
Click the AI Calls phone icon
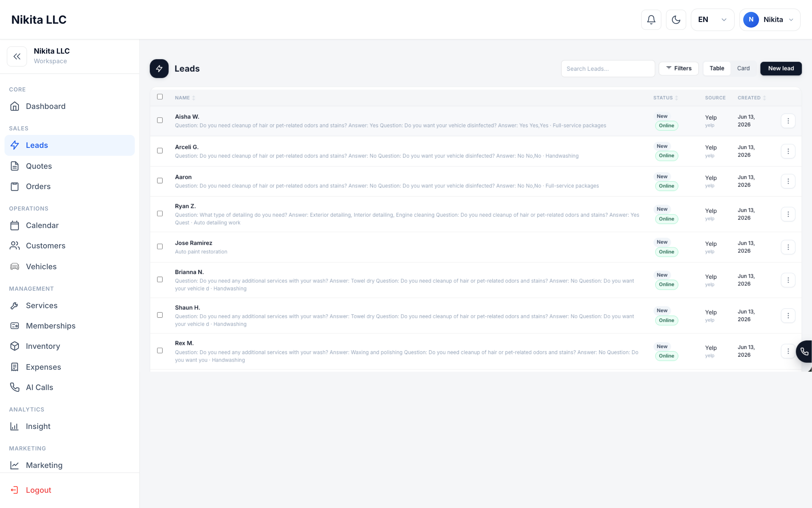point(14,387)
